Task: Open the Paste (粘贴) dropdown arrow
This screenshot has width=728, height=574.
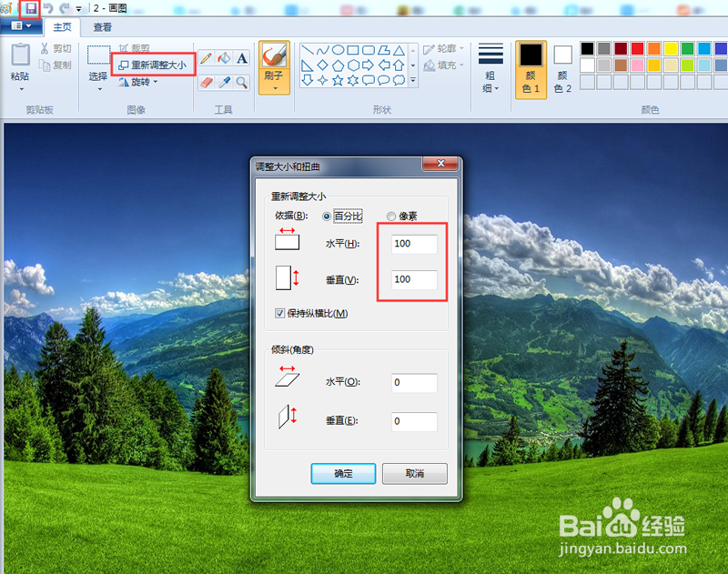Action: coord(21,88)
